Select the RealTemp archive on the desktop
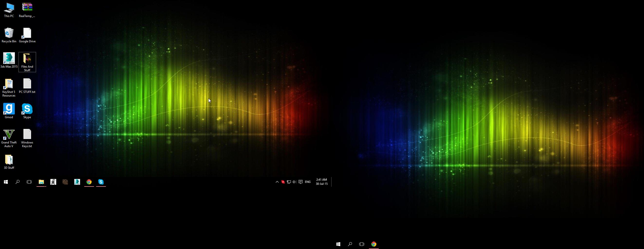The height and width of the screenshot is (249, 644). (x=27, y=10)
